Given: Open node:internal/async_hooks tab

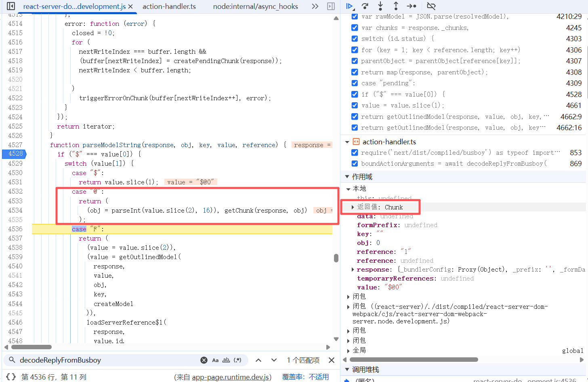Looking at the screenshot, I should (255, 6).
